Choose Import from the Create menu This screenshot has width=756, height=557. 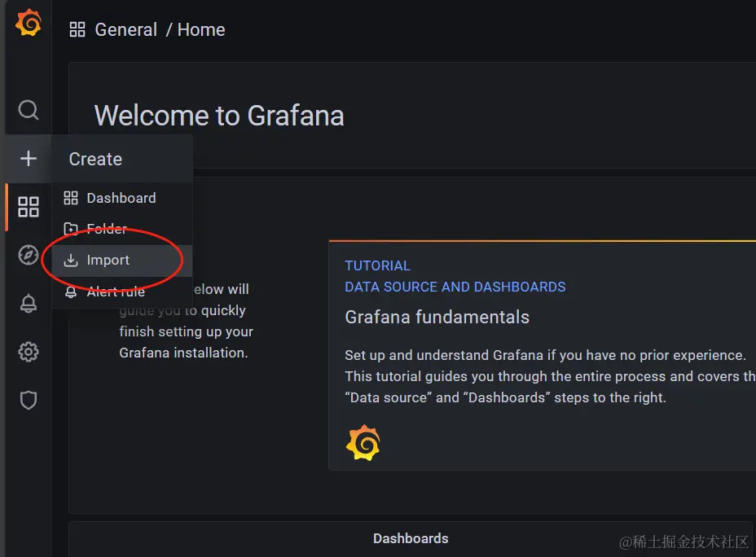[x=122, y=261]
